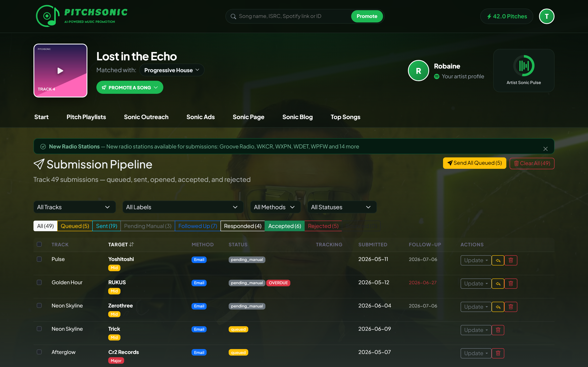Open the Artist Sonic Pulse waveform icon
The height and width of the screenshot is (367, 588).
[x=524, y=65]
